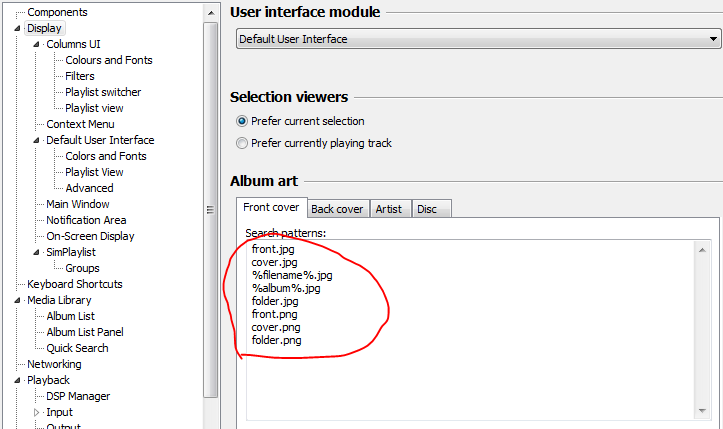The height and width of the screenshot is (429, 723).
Task: Switch to the Artist tab
Action: (388, 209)
